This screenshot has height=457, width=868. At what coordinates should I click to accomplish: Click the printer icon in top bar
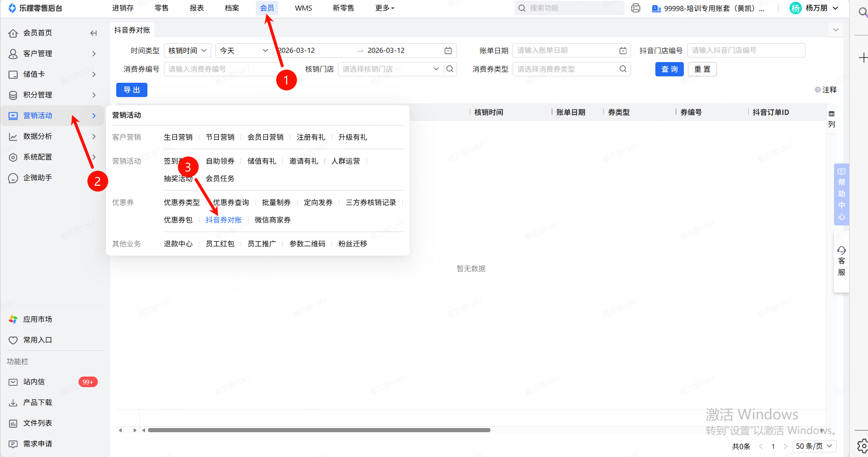[636, 8]
